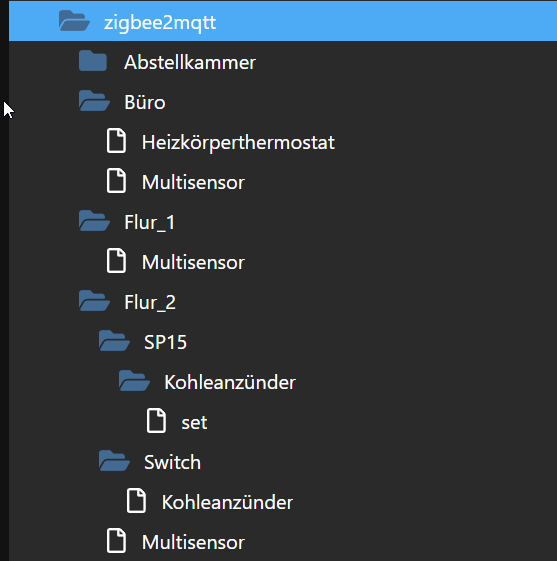Select the set topic label
This screenshot has height=561, width=557.
[194, 423]
